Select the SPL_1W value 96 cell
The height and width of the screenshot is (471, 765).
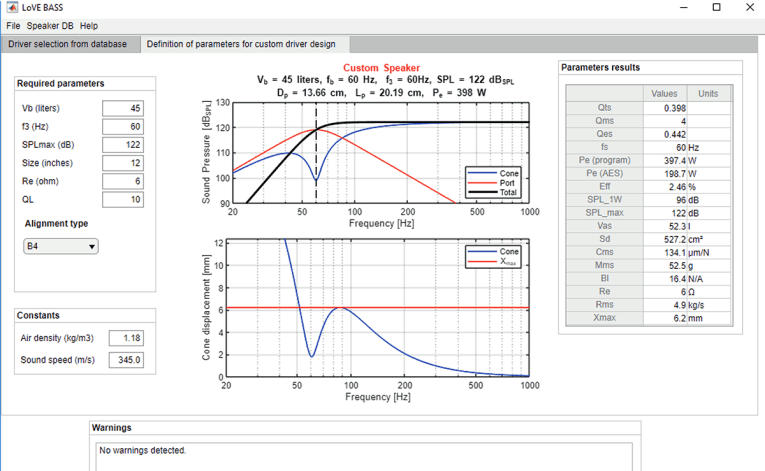[665, 200]
